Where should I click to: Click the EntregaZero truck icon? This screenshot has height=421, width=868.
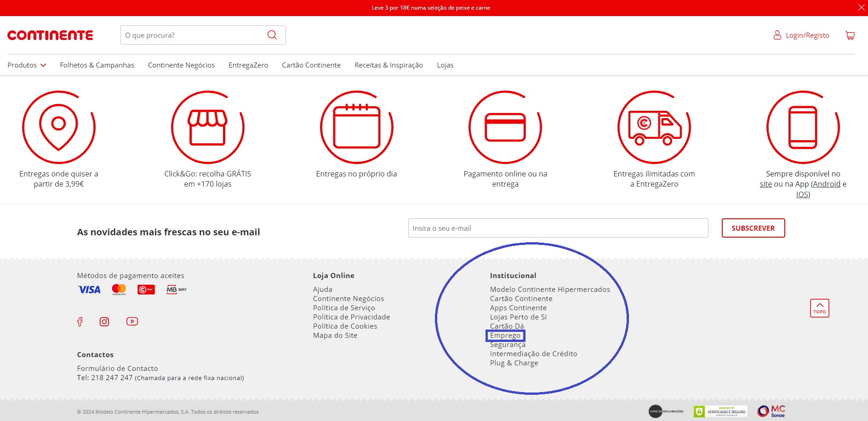click(x=654, y=127)
